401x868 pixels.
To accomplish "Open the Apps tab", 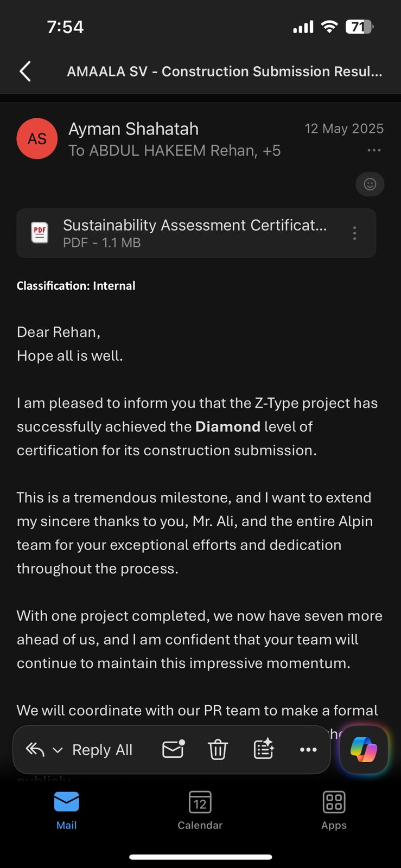I will (x=334, y=811).
